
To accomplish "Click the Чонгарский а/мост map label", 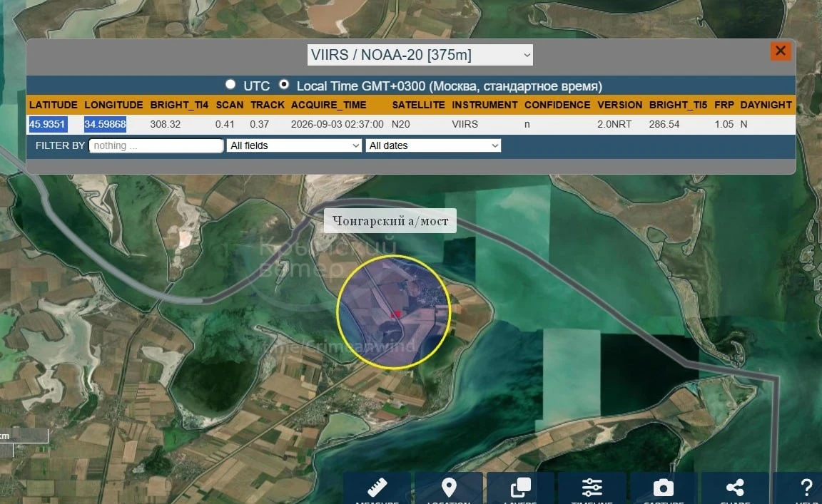I will 390,220.
